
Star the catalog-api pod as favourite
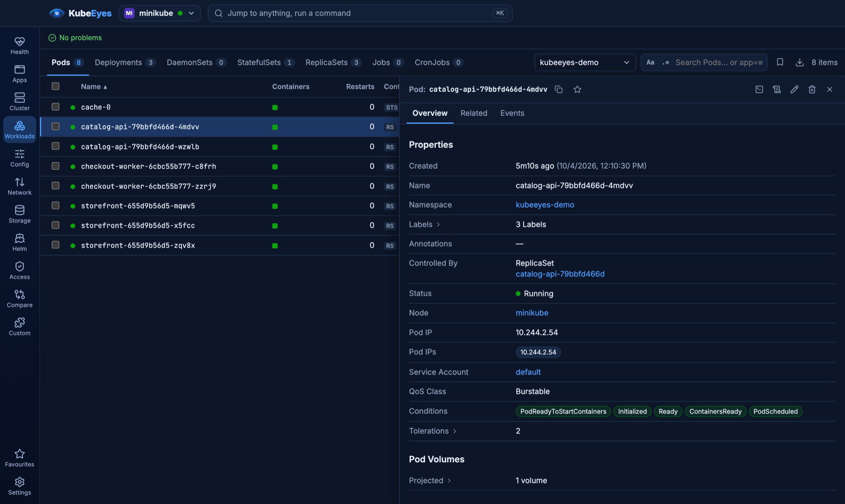[577, 89]
